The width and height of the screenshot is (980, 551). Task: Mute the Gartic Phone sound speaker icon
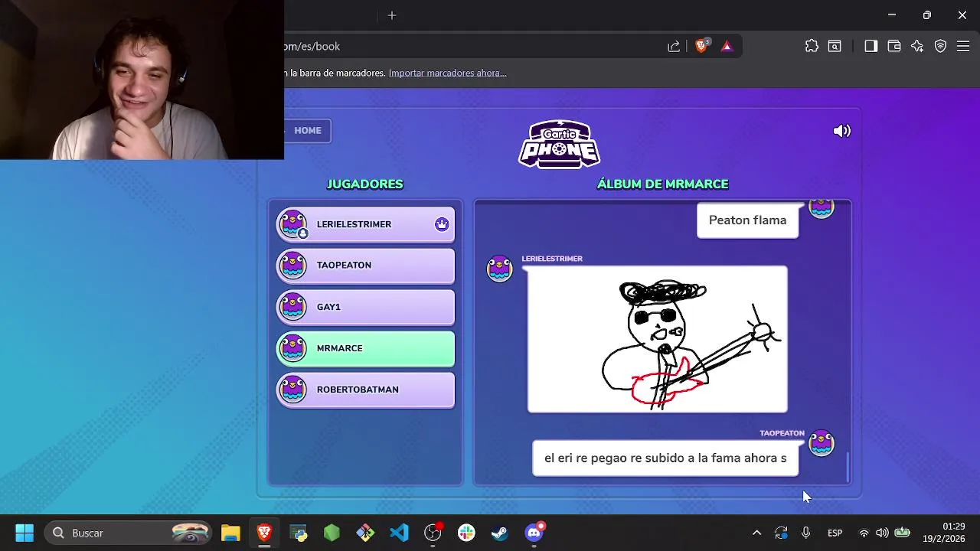(x=841, y=131)
